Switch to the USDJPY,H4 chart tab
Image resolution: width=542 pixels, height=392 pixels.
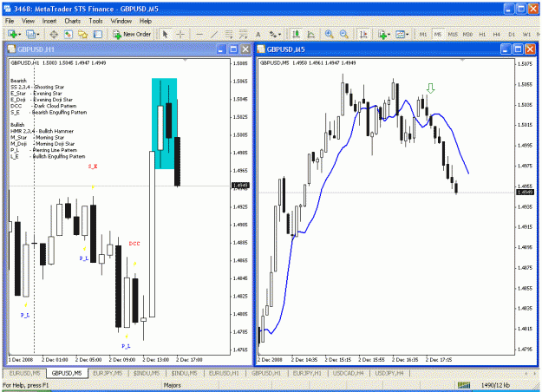click(x=389, y=373)
